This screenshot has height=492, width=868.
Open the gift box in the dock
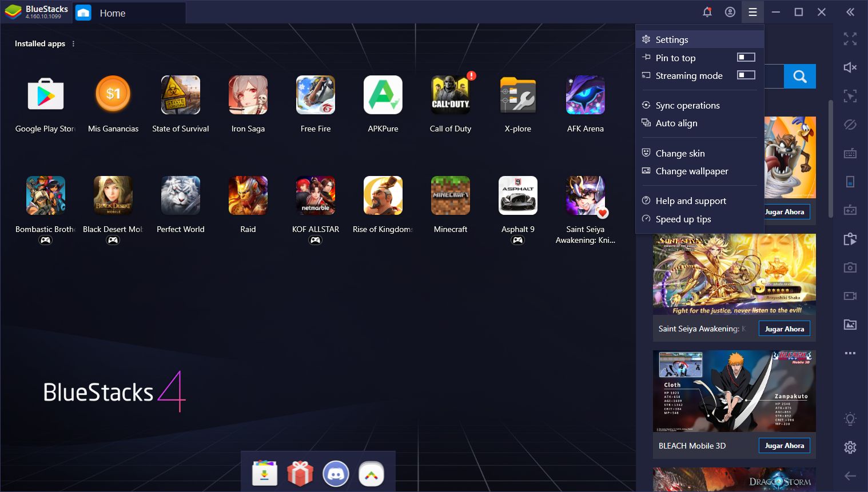[300, 473]
